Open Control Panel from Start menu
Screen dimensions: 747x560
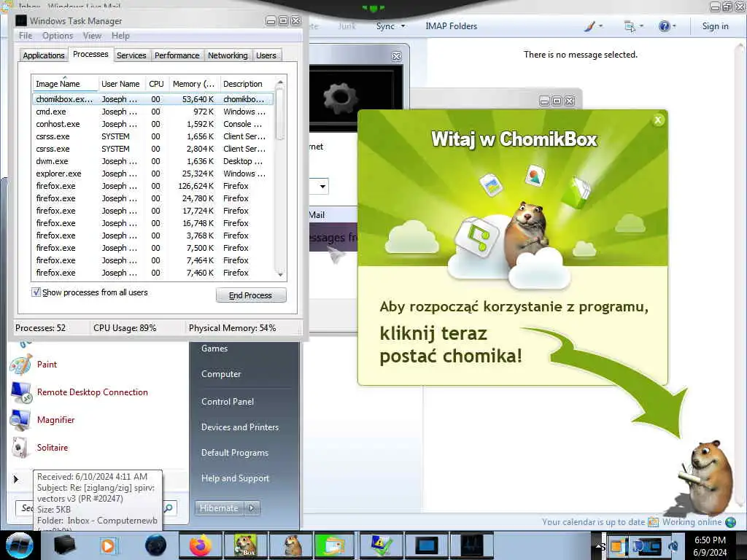[x=228, y=402]
